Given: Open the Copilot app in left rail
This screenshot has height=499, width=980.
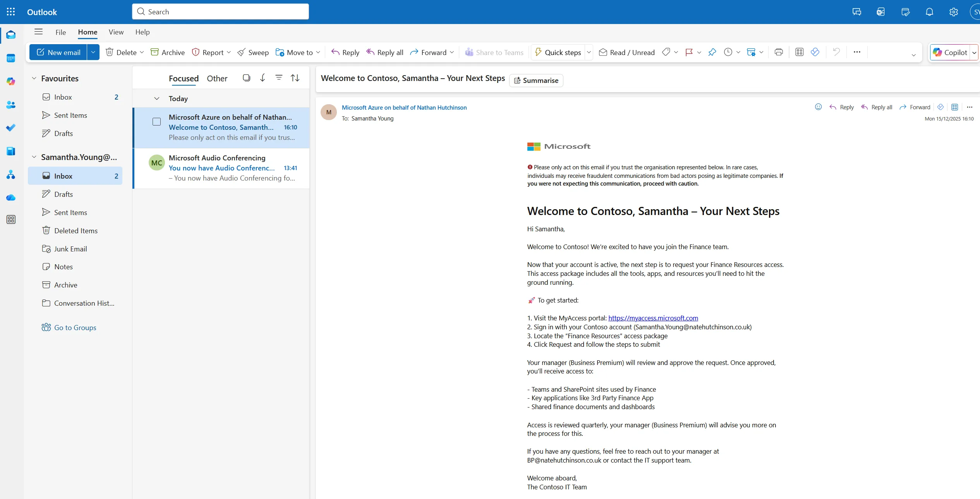Looking at the screenshot, I should coord(11,81).
